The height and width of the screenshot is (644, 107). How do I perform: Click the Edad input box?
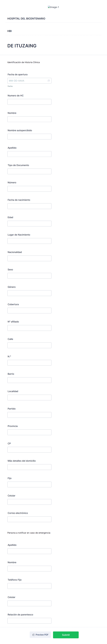pyautogui.click(x=29, y=224)
